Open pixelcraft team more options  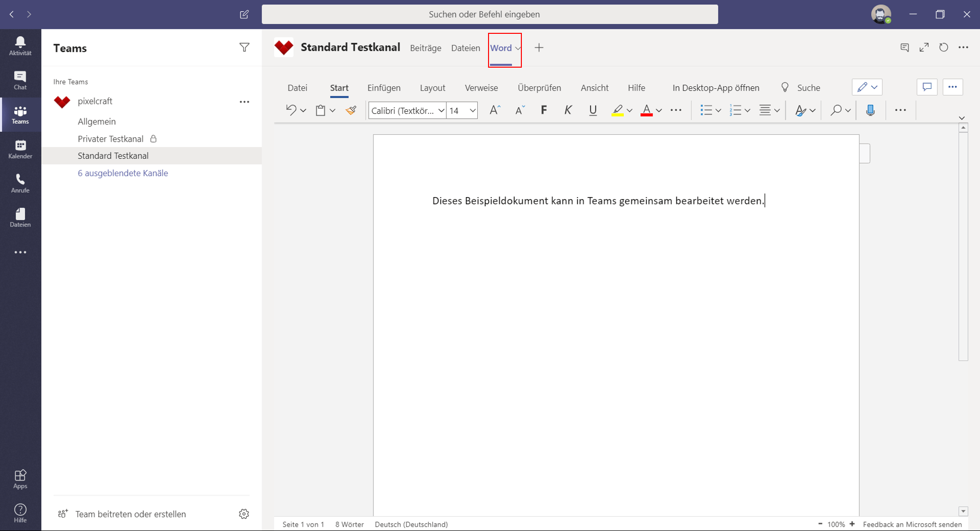(245, 101)
